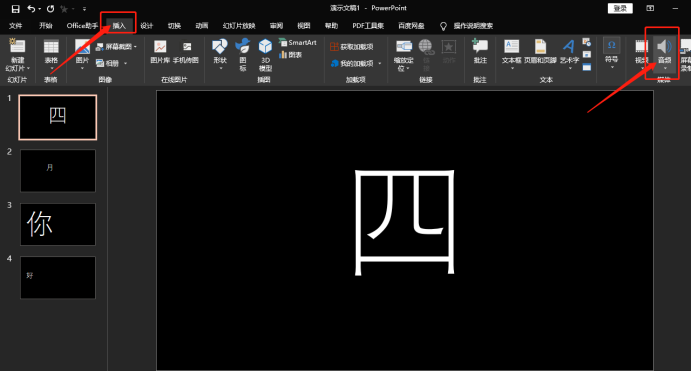Expand the 视频 video dropdown
The image size is (692, 371).
tap(641, 69)
